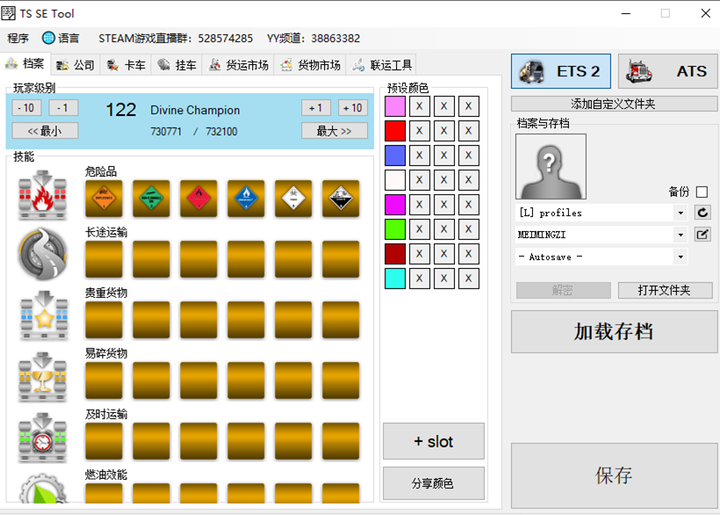The image size is (720, 515).
Task: Click the refresh profiles icon button
Action: pos(703,213)
